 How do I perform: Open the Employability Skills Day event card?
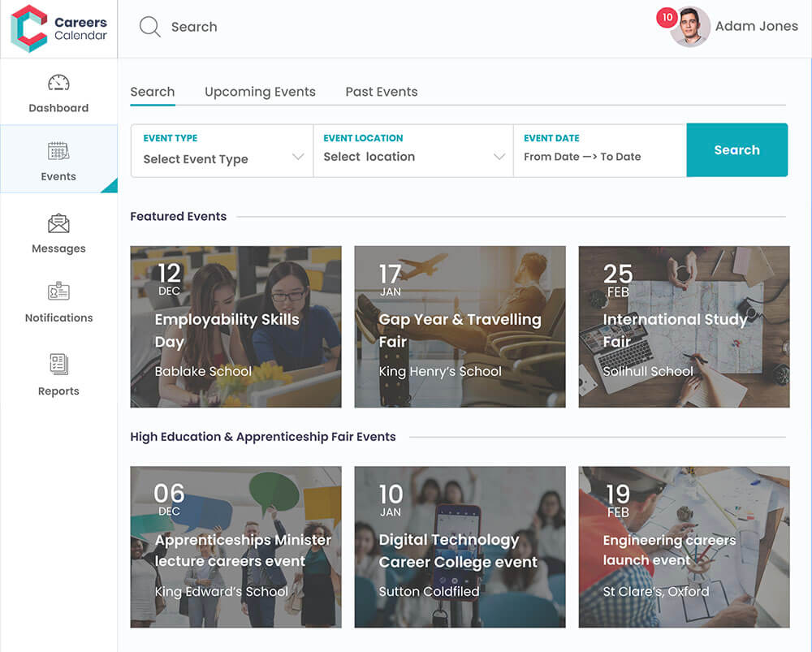pos(235,326)
